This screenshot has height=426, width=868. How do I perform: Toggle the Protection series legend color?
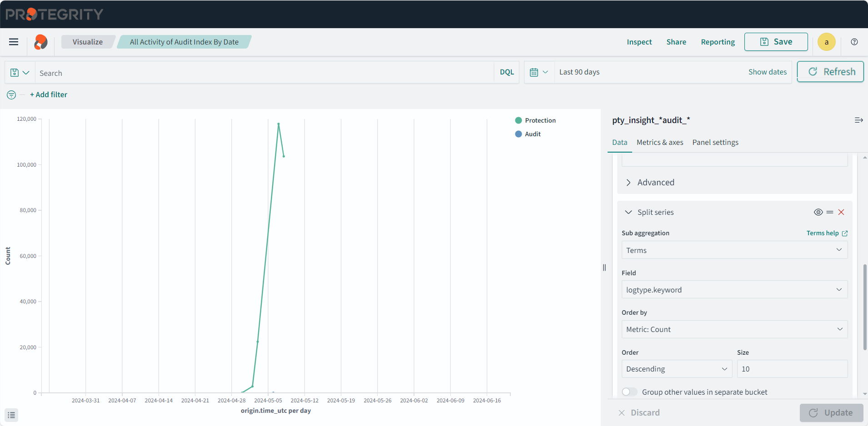[x=519, y=120]
